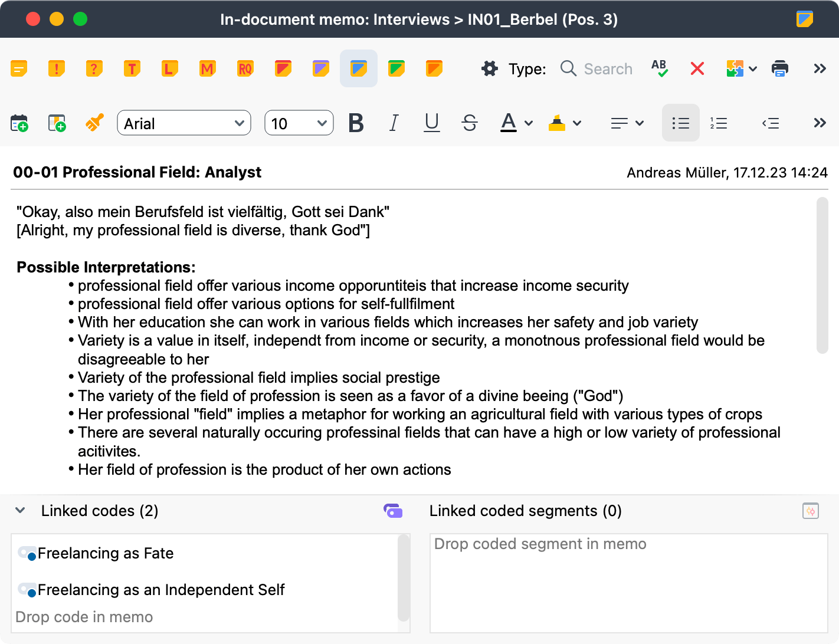
Task: Select the code "Freelancing as Fate"
Action: [x=105, y=553]
